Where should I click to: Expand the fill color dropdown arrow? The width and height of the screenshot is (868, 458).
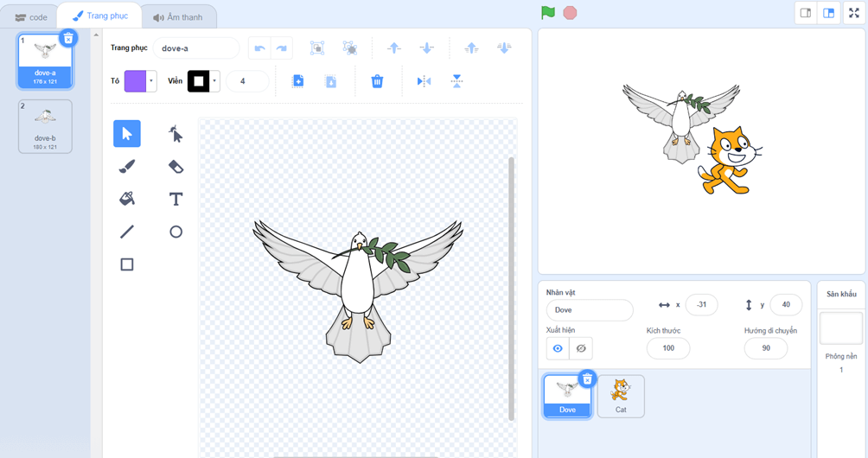(x=151, y=80)
